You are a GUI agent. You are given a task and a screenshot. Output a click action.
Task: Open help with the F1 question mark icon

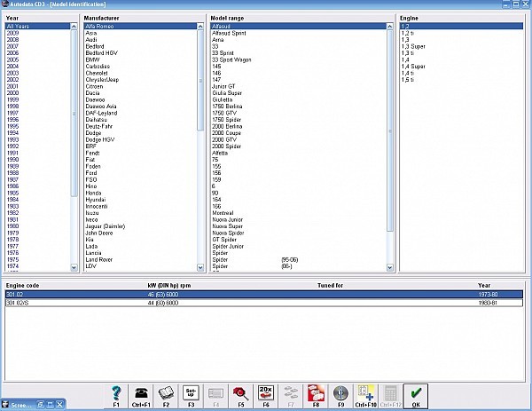116,396
